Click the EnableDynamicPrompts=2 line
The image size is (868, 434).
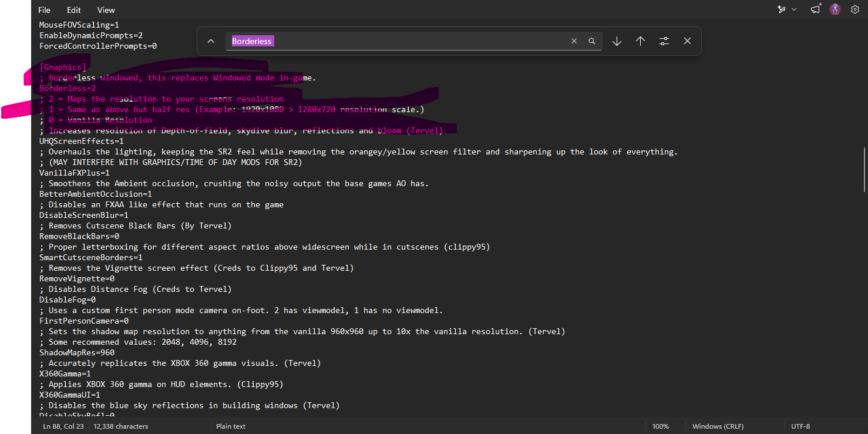(91, 35)
